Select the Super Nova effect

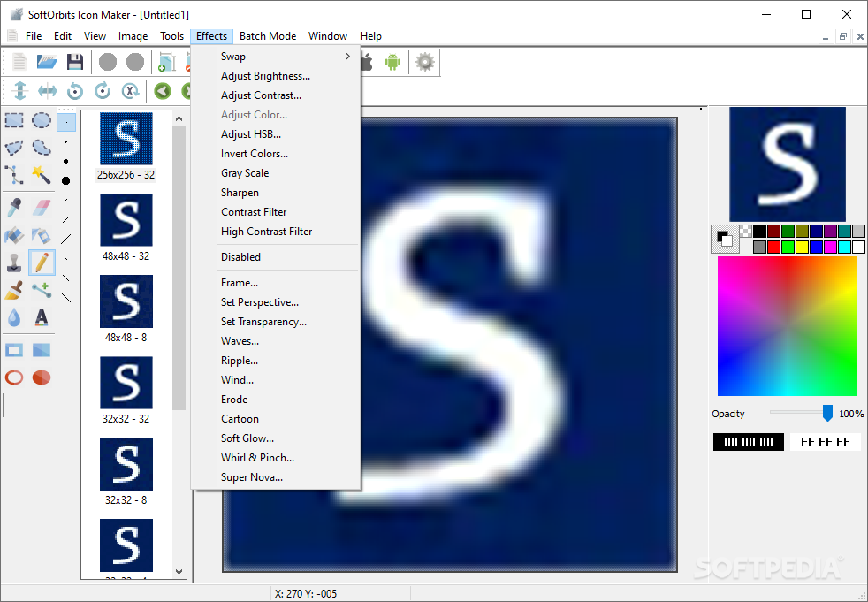[276, 476]
